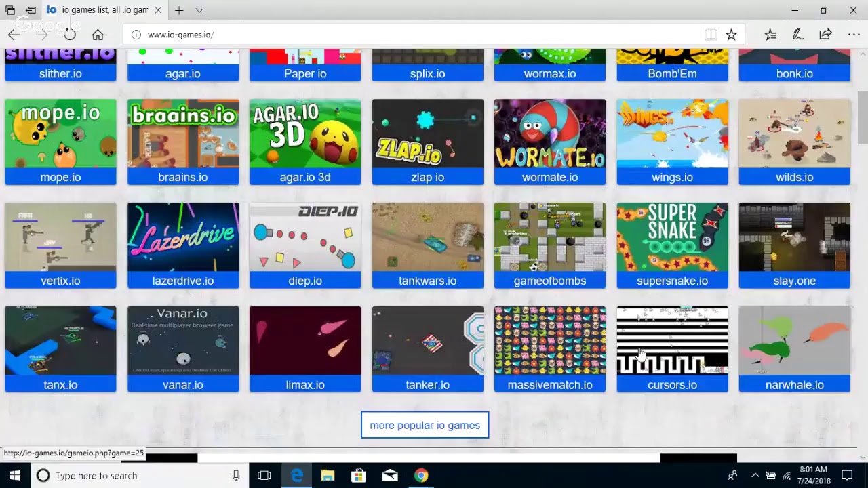The width and height of the screenshot is (868, 488).
Task: Open the People taskbar icon
Action: (732, 475)
